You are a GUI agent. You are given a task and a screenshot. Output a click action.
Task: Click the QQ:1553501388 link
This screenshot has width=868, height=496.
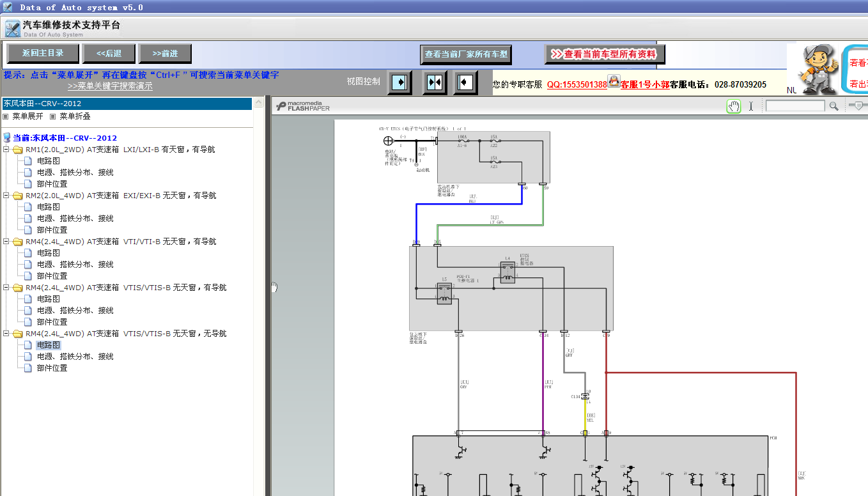pos(577,84)
